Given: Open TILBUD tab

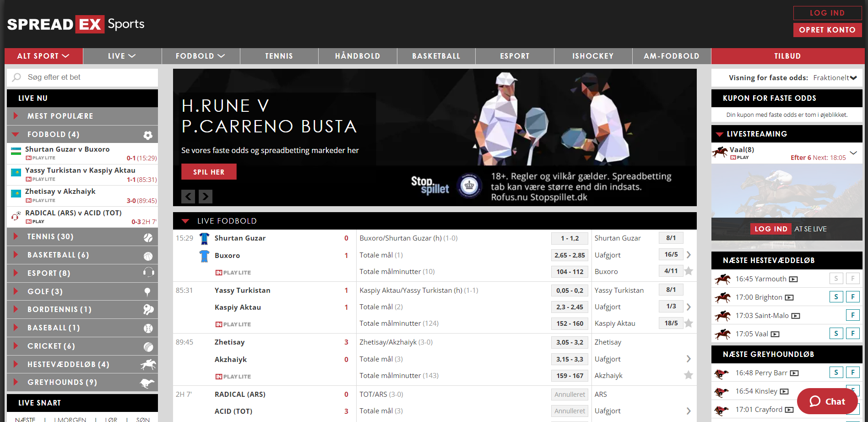Looking at the screenshot, I should click(787, 56).
